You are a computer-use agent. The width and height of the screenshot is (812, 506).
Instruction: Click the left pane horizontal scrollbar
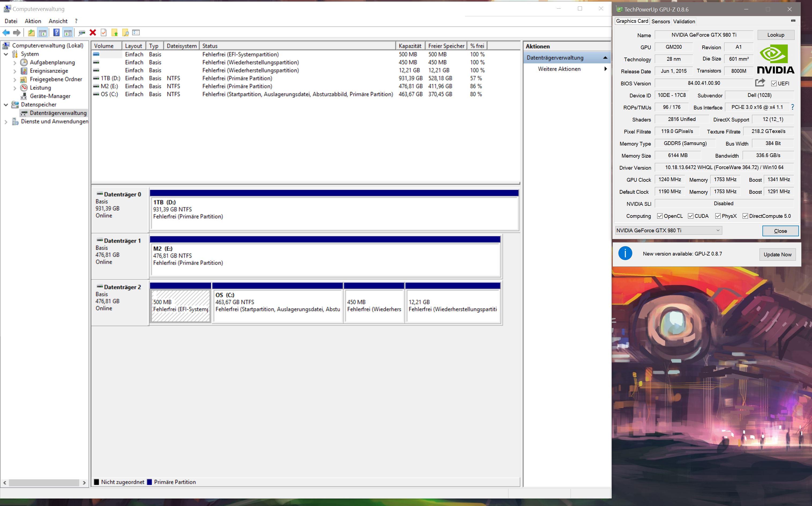(44, 482)
